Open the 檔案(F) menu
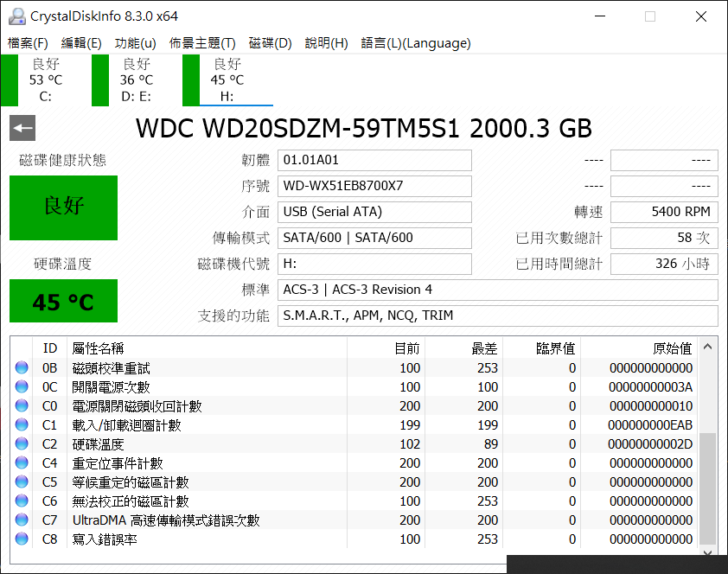 point(28,43)
